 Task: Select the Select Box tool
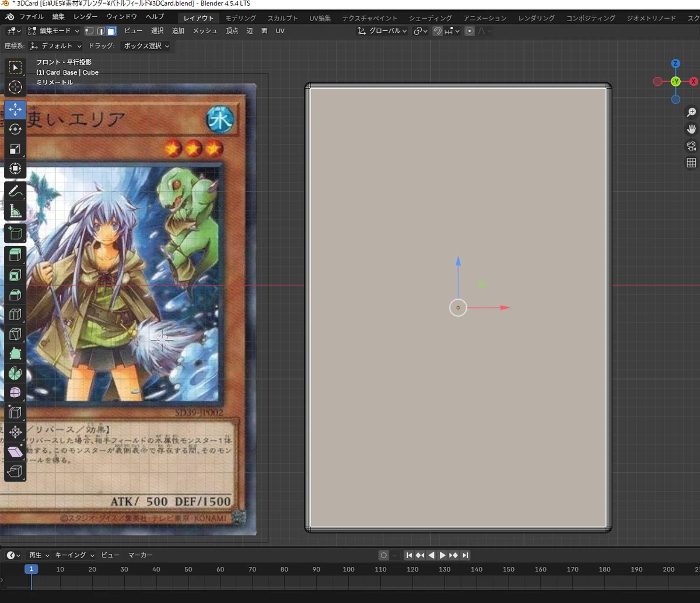click(x=15, y=68)
